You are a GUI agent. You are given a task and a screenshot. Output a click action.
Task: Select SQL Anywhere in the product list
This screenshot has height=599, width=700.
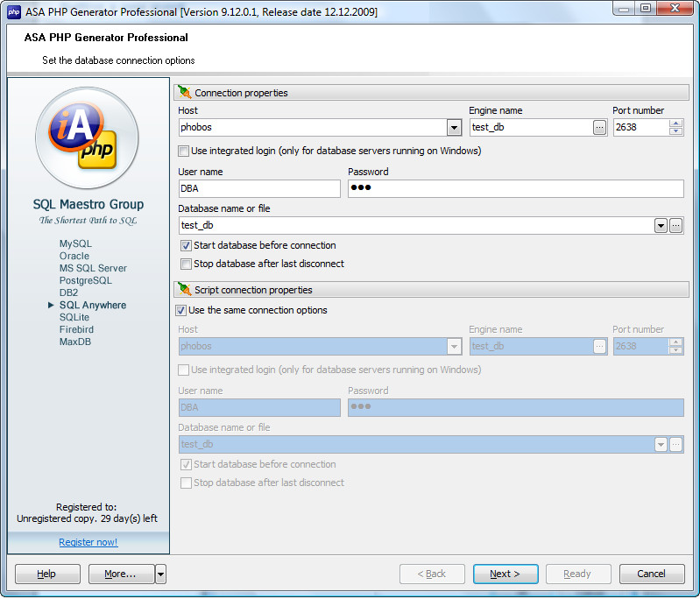point(93,305)
